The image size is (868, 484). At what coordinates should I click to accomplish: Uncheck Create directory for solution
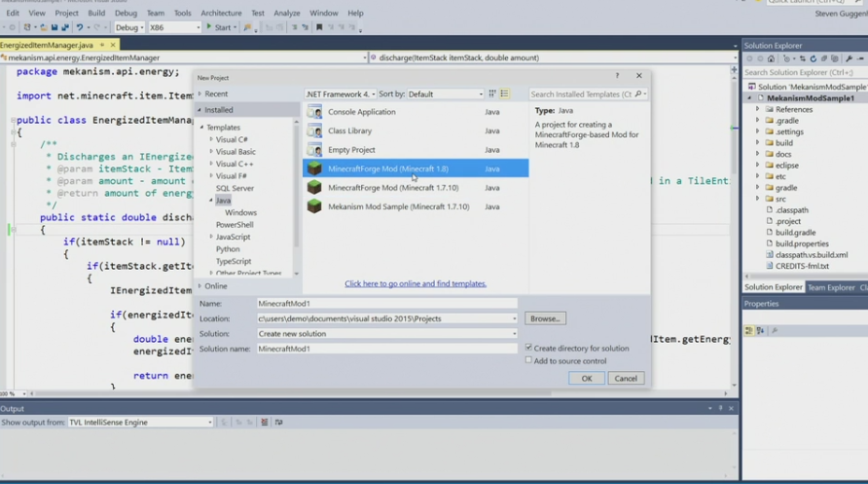pyautogui.click(x=529, y=348)
